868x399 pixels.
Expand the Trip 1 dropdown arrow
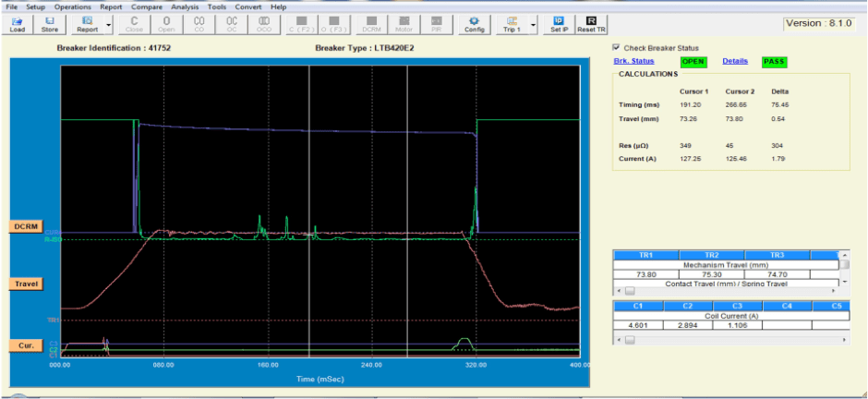click(x=534, y=25)
